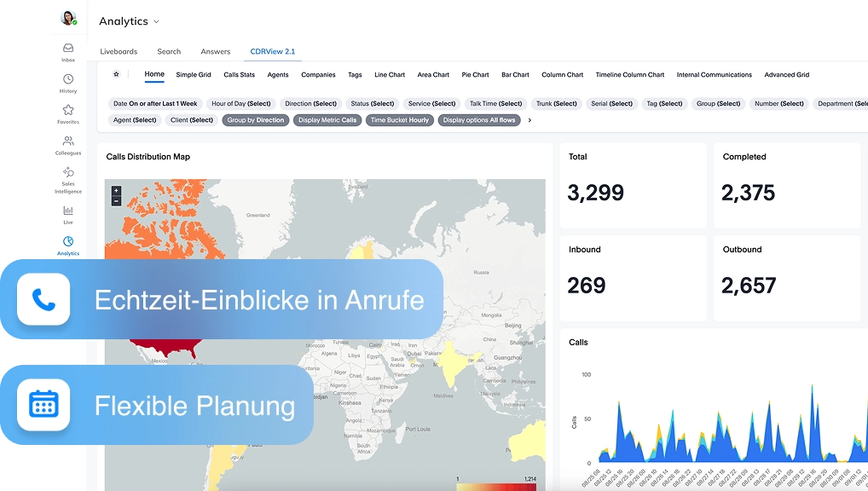Toggle the Display Metric Calls chip
Image resolution: width=868 pixels, height=491 pixels.
[327, 120]
